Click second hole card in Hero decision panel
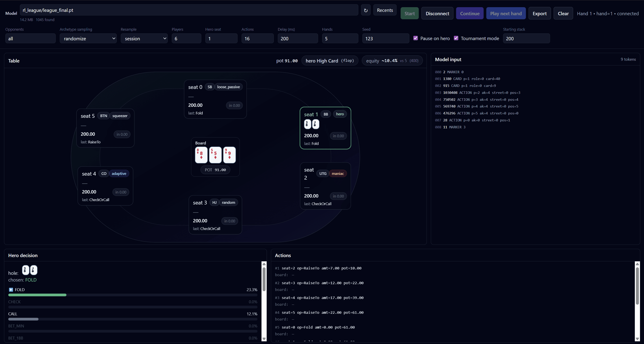 [x=34, y=270]
